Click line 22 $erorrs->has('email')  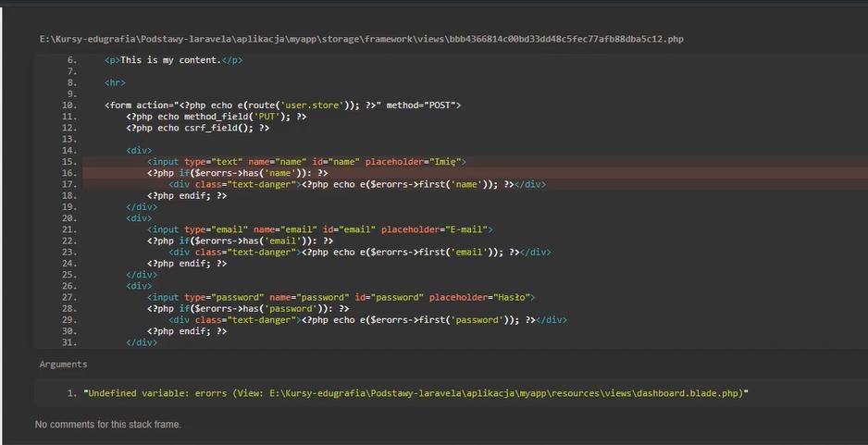click(241, 241)
